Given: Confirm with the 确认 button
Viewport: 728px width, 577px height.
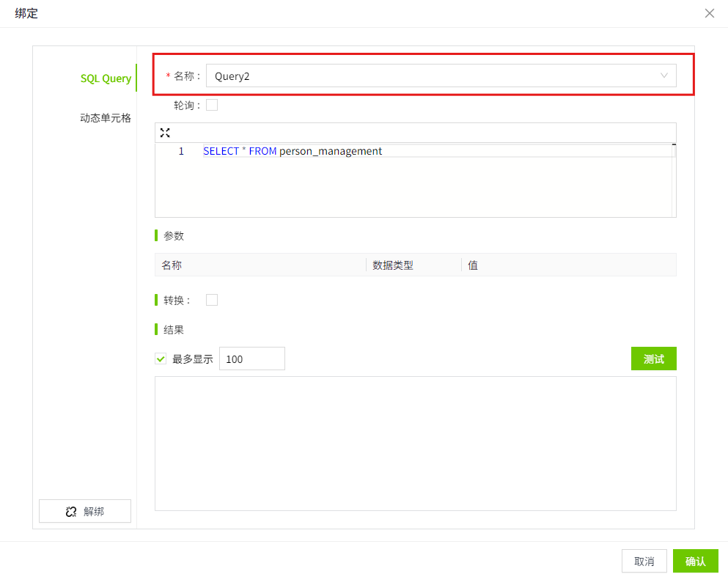Looking at the screenshot, I should pos(695,561).
